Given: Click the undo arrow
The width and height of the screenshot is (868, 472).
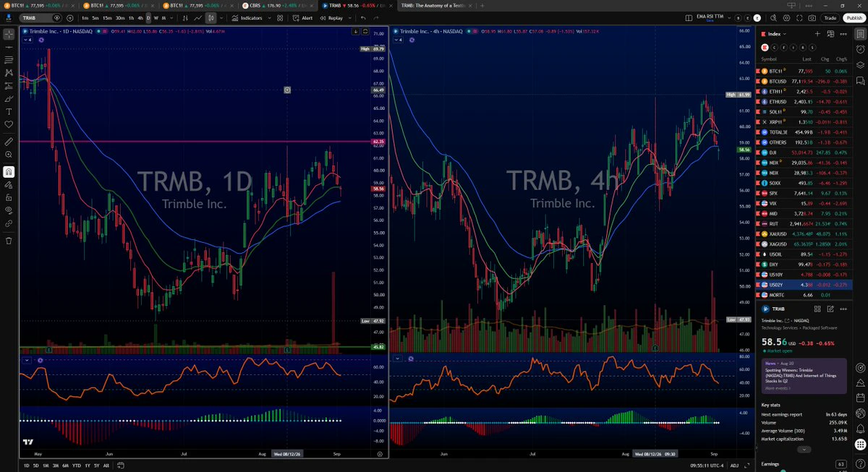Looking at the screenshot, I should tap(363, 17).
